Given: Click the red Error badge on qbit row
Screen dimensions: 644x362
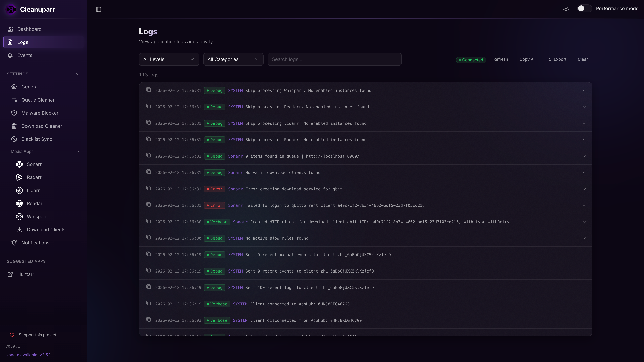Looking at the screenshot, I should coord(214,189).
